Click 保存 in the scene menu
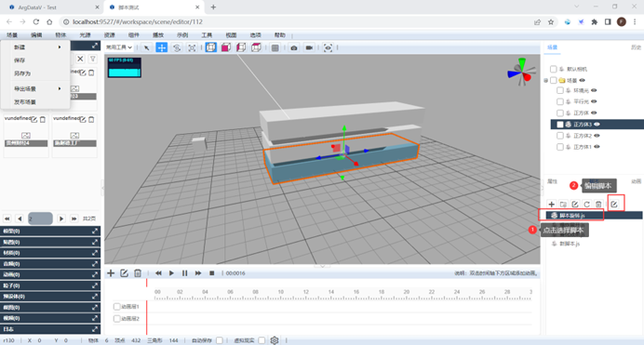Image resolution: width=644 pixels, height=345 pixels. (36, 60)
